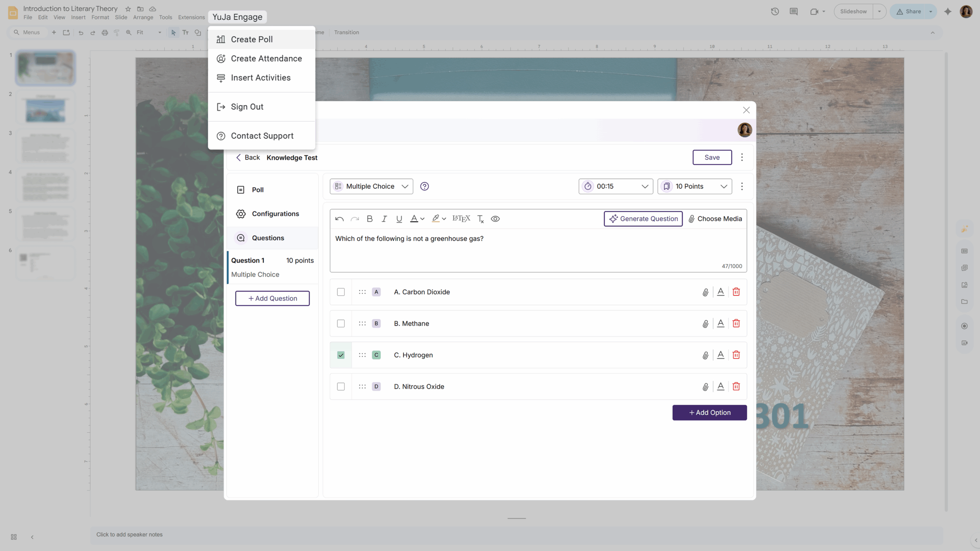Expand the 10 Points dropdown
This screenshot has width=980, height=551.
[x=694, y=186]
